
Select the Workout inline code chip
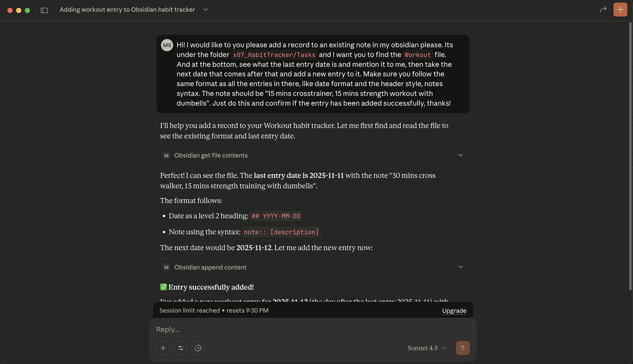pos(417,55)
